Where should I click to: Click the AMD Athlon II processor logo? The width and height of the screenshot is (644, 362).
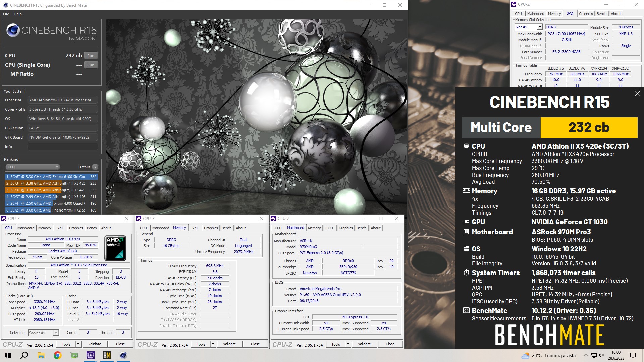(x=115, y=248)
